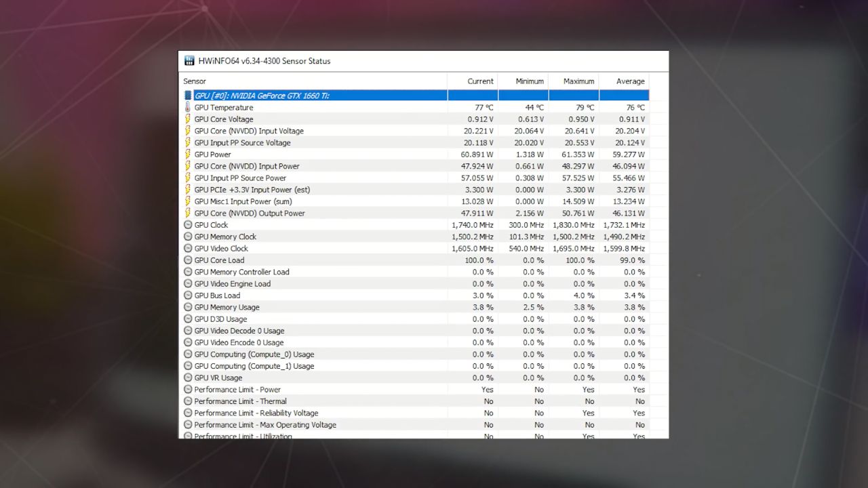Click the circle icon beside GPU Clock
868x488 pixels.
coord(188,225)
